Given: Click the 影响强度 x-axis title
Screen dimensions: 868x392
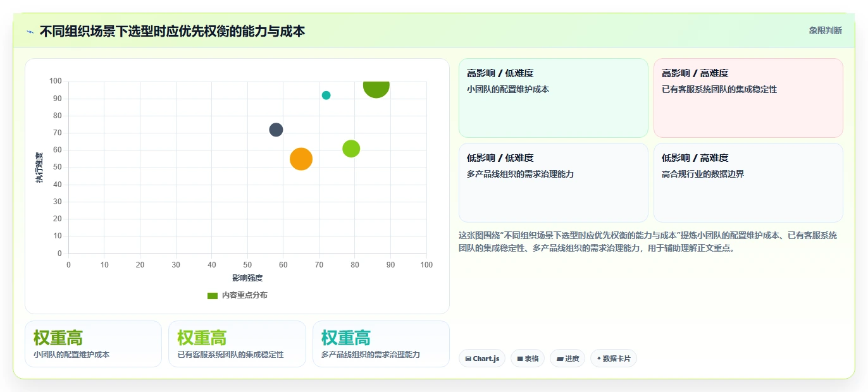Looking at the screenshot, I should [x=247, y=278].
